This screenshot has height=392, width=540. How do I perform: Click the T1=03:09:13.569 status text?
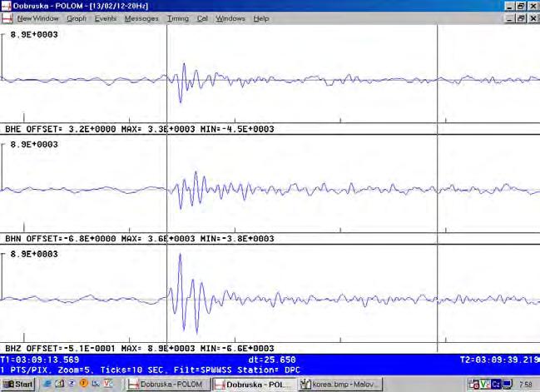[x=40, y=360]
